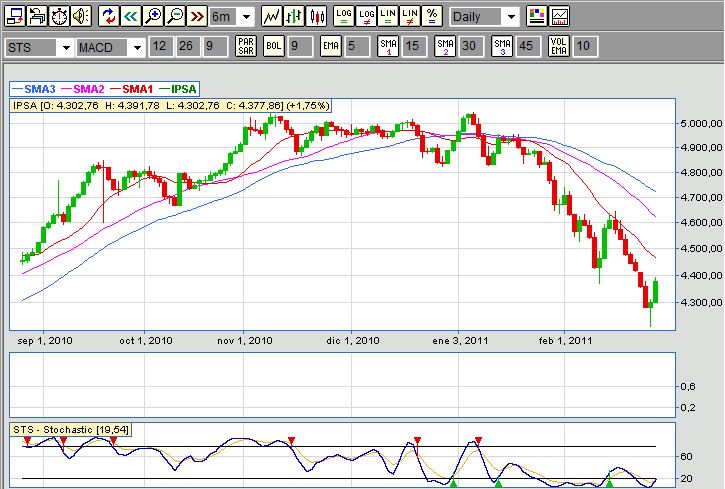This screenshot has height=489, width=725.
Task: Toggle the SMA 3 moving average
Action: (502, 46)
